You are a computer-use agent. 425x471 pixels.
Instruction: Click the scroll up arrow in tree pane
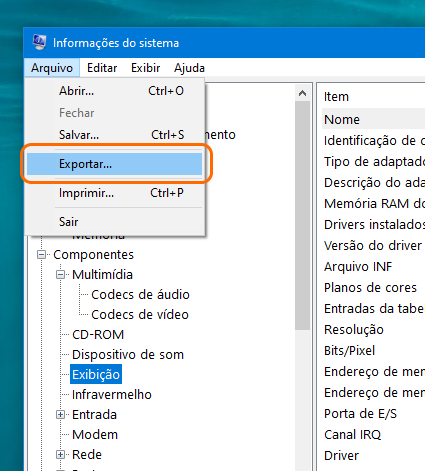[x=302, y=93]
